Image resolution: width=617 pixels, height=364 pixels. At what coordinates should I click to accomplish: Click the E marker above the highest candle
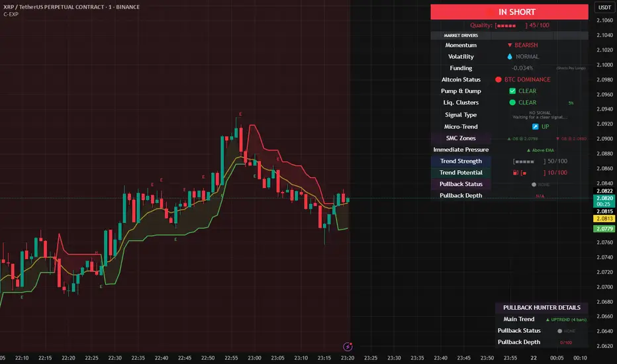[x=240, y=114]
